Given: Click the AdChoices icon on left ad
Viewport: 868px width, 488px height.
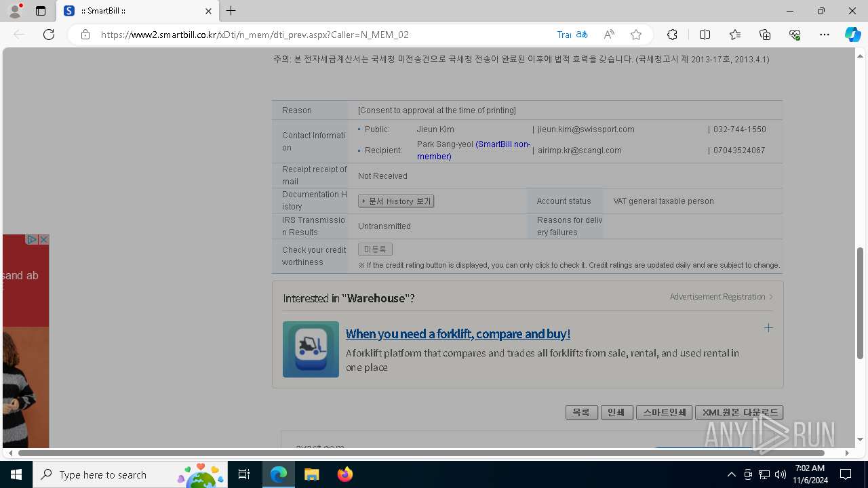Looking at the screenshot, I should [x=31, y=240].
